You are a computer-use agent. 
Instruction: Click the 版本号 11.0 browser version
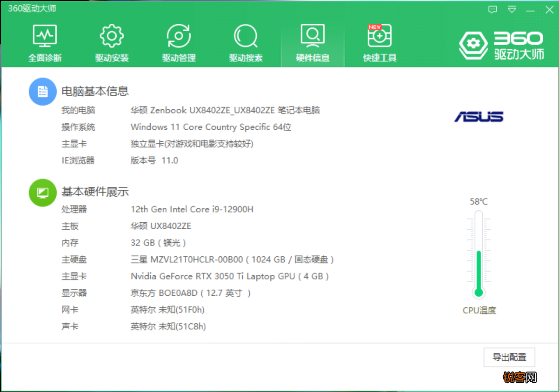154,160
